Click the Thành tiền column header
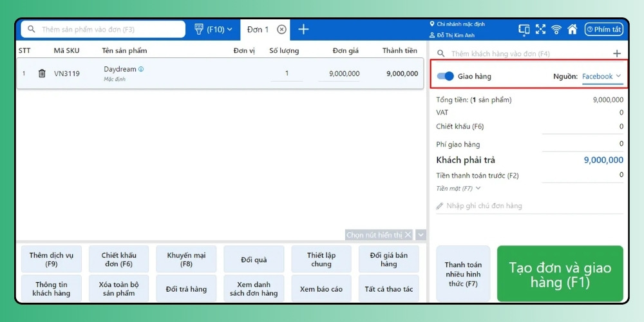 click(400, 51)
